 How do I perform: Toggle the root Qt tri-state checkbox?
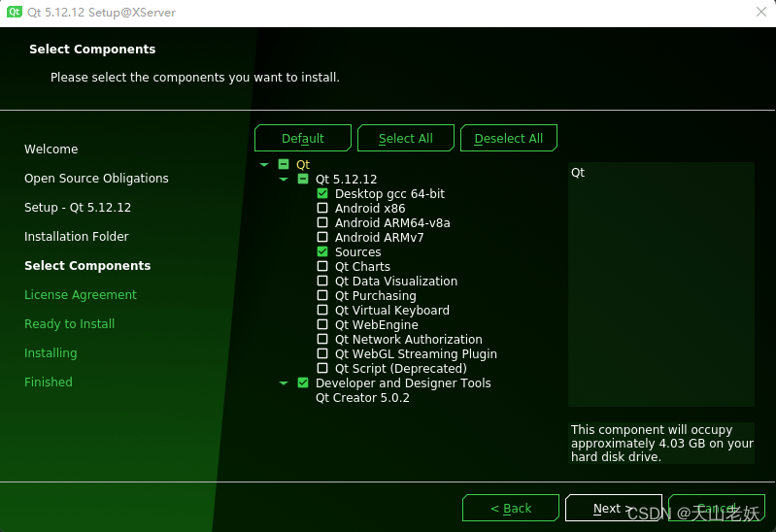[x=284, y=164]
